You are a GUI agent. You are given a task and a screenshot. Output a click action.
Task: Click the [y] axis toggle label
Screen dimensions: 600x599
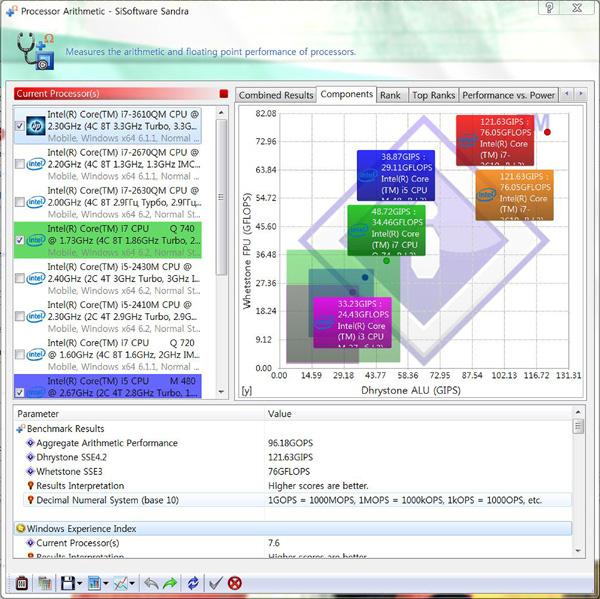(247, 391)
